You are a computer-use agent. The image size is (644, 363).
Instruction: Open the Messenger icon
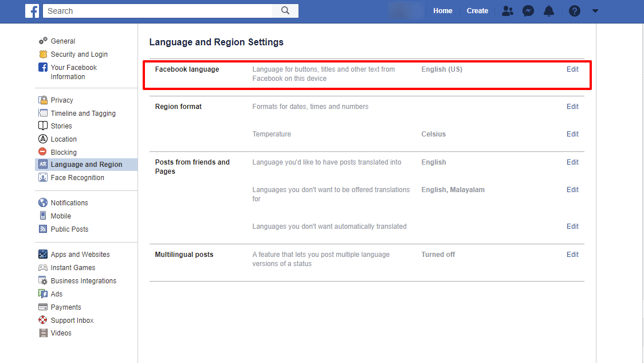point(528,11)
